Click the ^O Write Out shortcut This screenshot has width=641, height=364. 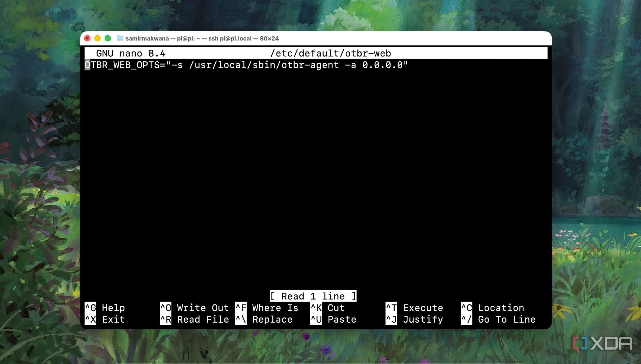click(x=194, y=308)
